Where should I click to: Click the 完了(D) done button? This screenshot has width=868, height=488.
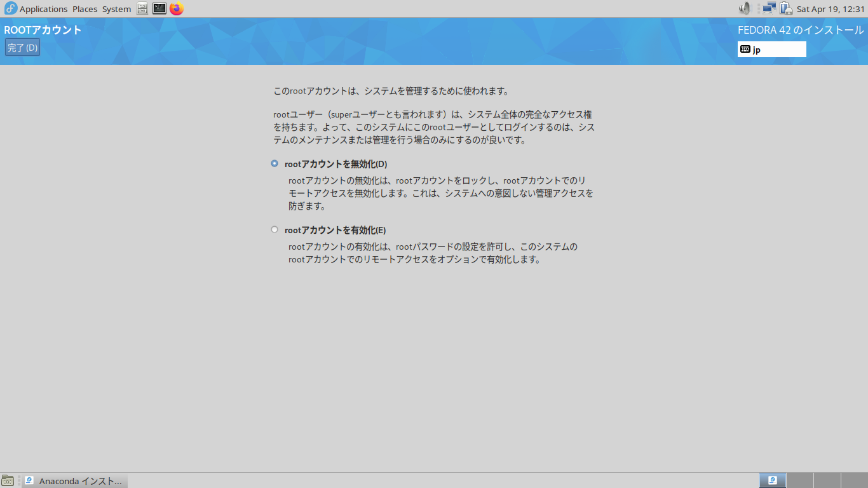[x=22, y=48]
